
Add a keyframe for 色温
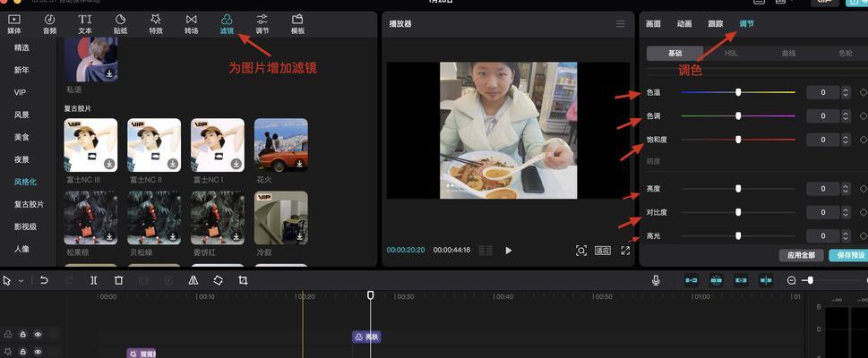(x=863, y=92)
